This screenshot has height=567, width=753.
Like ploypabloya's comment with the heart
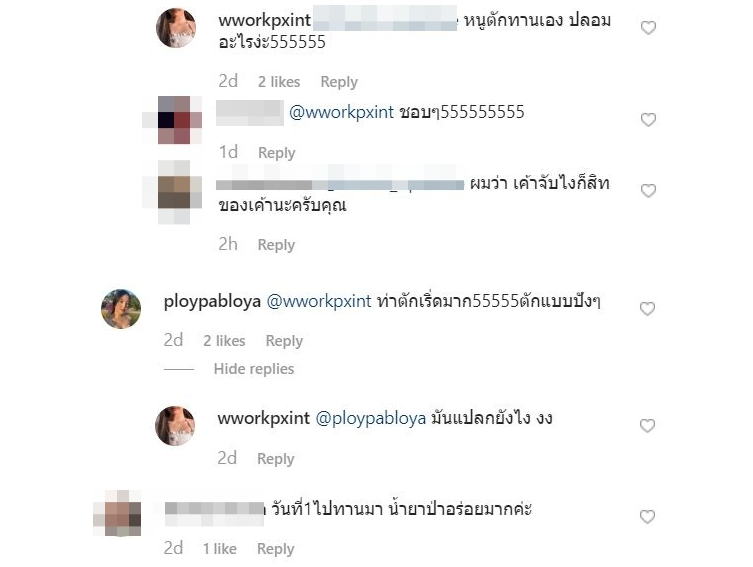tap(647, 309)
